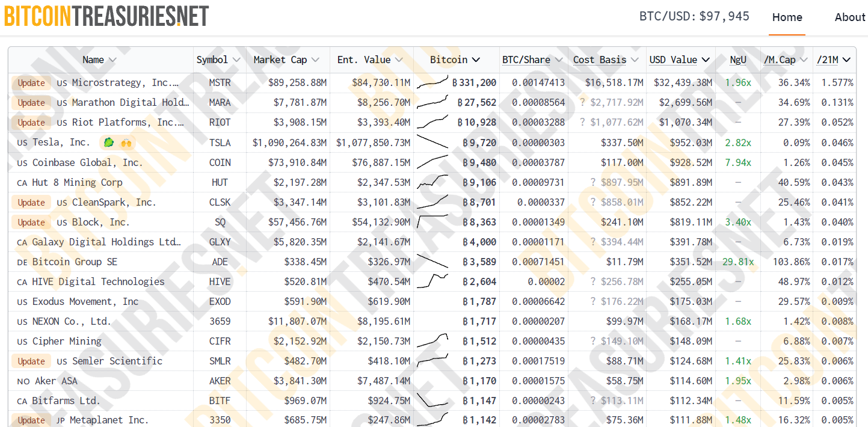868x427 pixels.
Task: Sort table by /21M chevron
Action: 846,60
